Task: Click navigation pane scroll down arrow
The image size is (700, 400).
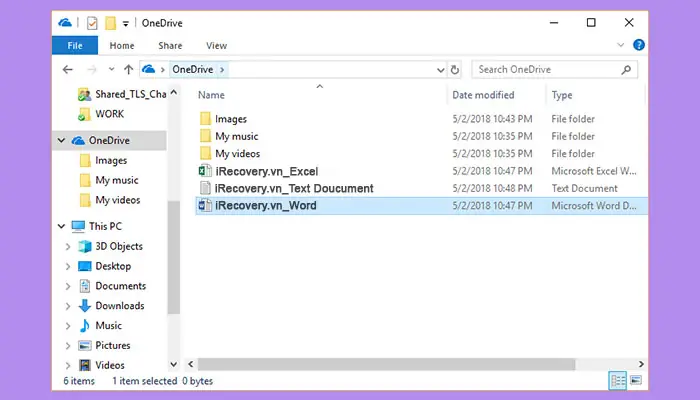Action: click(174, 365)
